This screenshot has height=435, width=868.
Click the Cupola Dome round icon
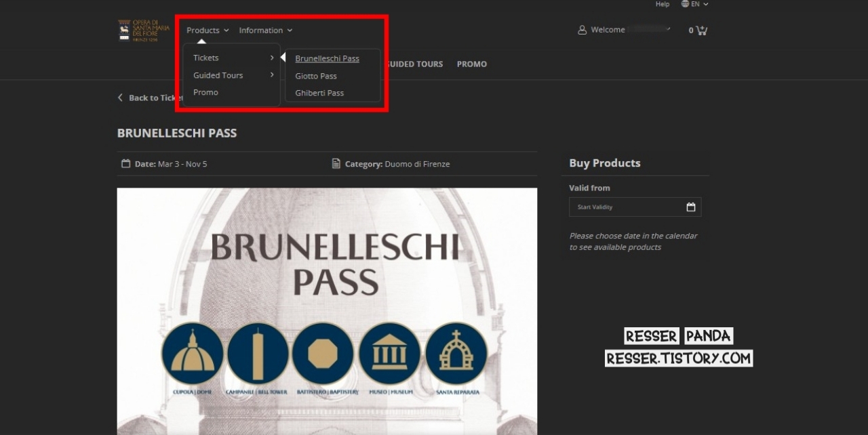click(193, 353)
